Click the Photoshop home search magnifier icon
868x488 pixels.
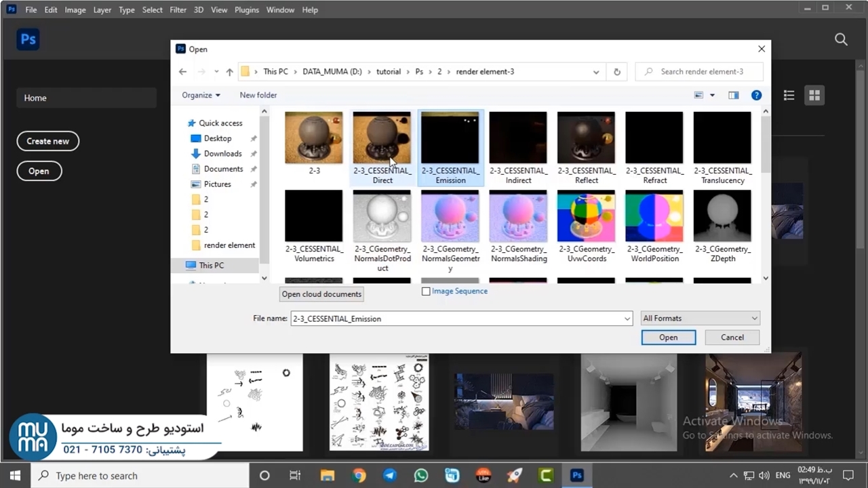pyautogui.click(x=841, y=39)
